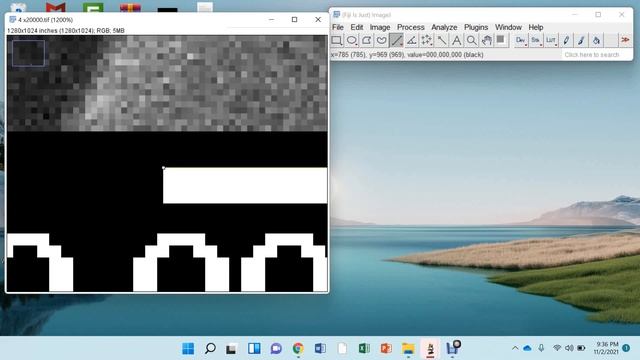Open volume speaker tray icon
This screenshot has width=640, height=360.
point(569,348)
